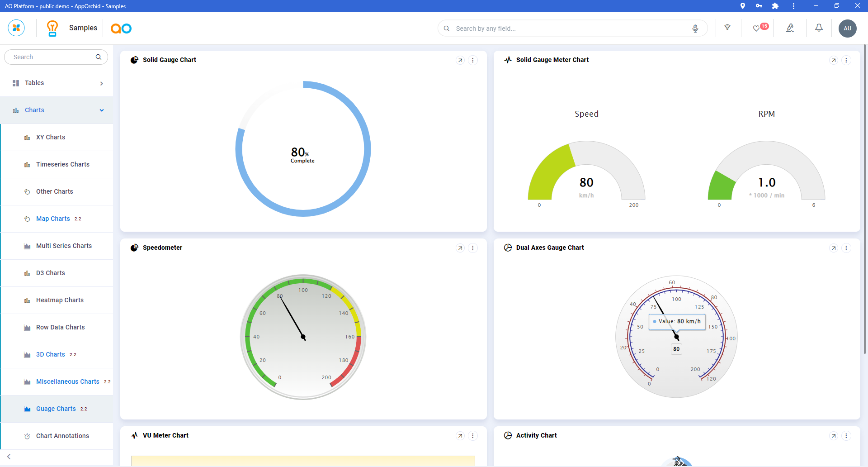Click the key icon in title bar
The width and height of the screenshot is (868, 467).
click(x=759, y=6)
